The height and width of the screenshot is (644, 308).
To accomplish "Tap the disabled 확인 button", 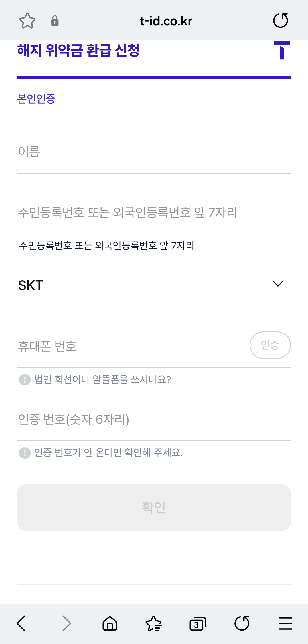I will click(154, 508).
